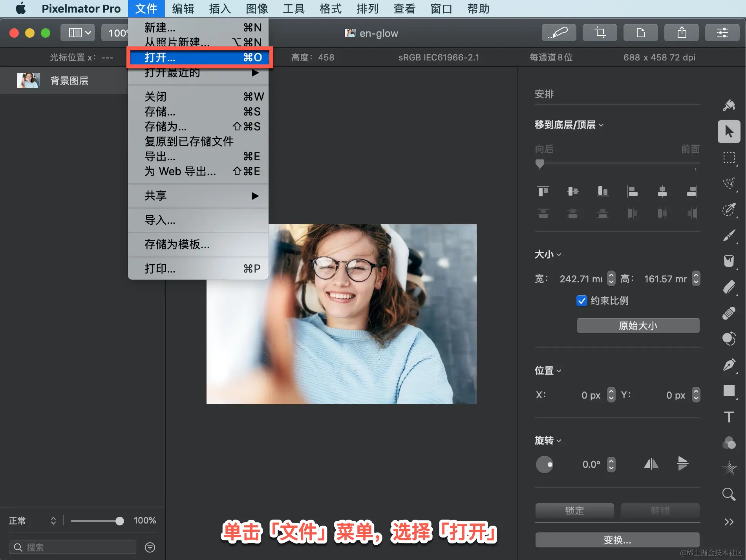Screen dimensions: 746x560
Task: Flip vertically icon in rotate section
Action: click(683, 464)
